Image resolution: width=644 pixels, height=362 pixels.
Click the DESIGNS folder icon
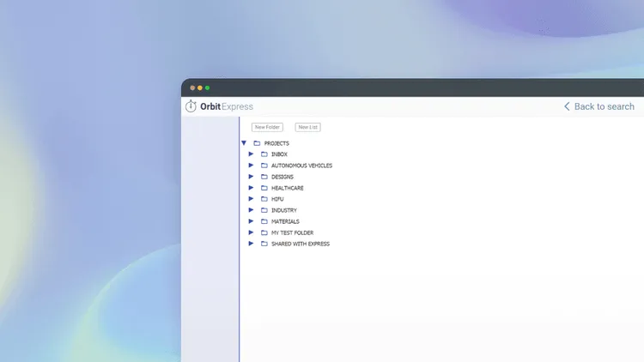click(x=264, y=177)
